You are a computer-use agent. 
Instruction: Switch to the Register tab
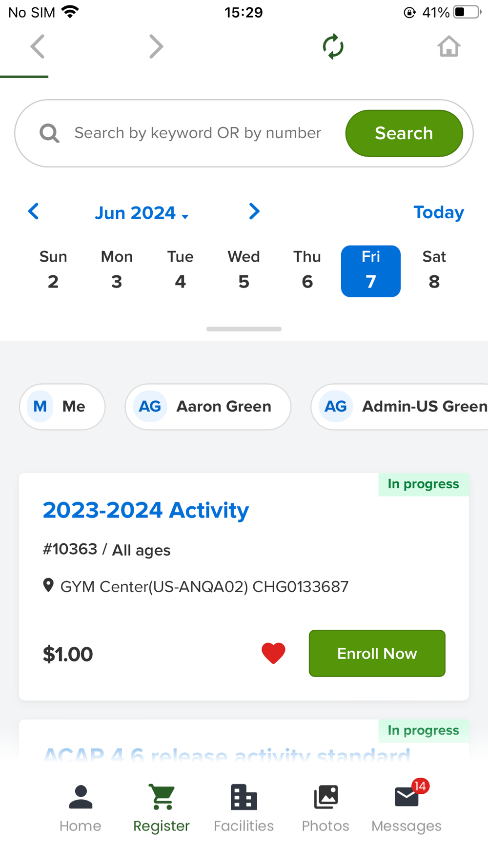(x=162, y=808)
